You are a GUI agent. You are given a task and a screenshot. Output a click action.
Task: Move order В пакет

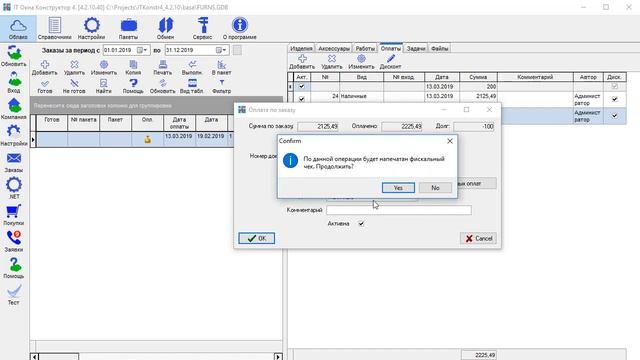pyautogui.click(x=222, y=68)
